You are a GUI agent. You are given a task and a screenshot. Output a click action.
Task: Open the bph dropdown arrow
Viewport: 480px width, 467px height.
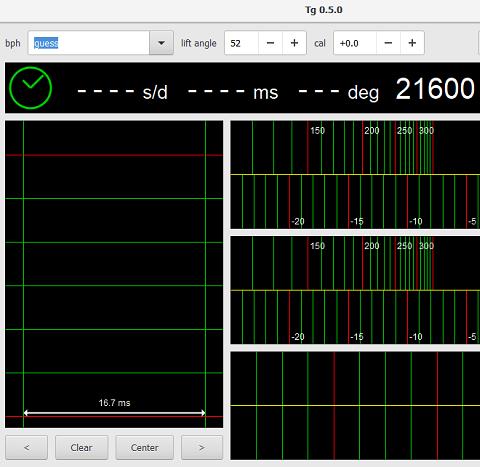coord(161,43)
